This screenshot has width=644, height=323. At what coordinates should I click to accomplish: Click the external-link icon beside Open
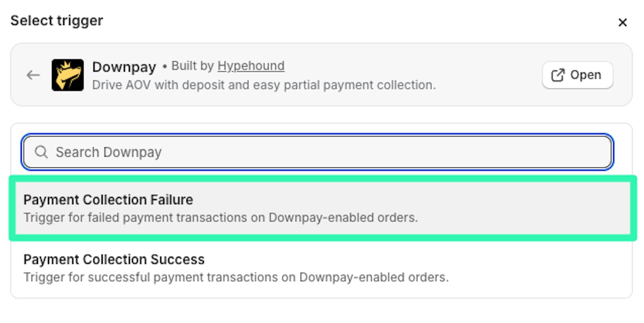pos(558,75)
